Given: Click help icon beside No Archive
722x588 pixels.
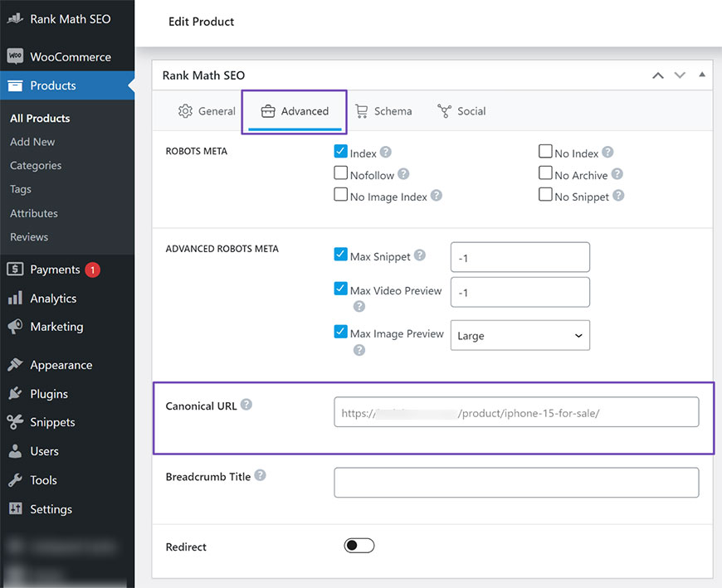Looking at the screenshot, I should (617, 173).
